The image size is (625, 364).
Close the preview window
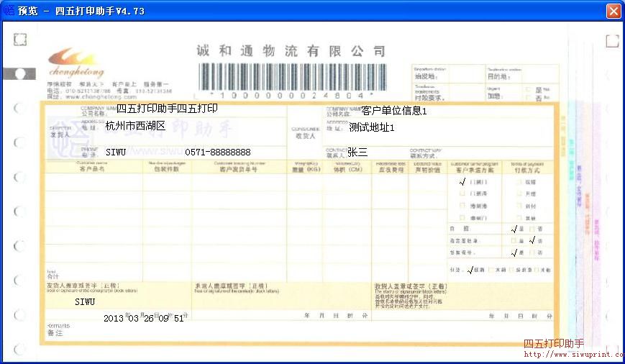(x=613, y=11)
